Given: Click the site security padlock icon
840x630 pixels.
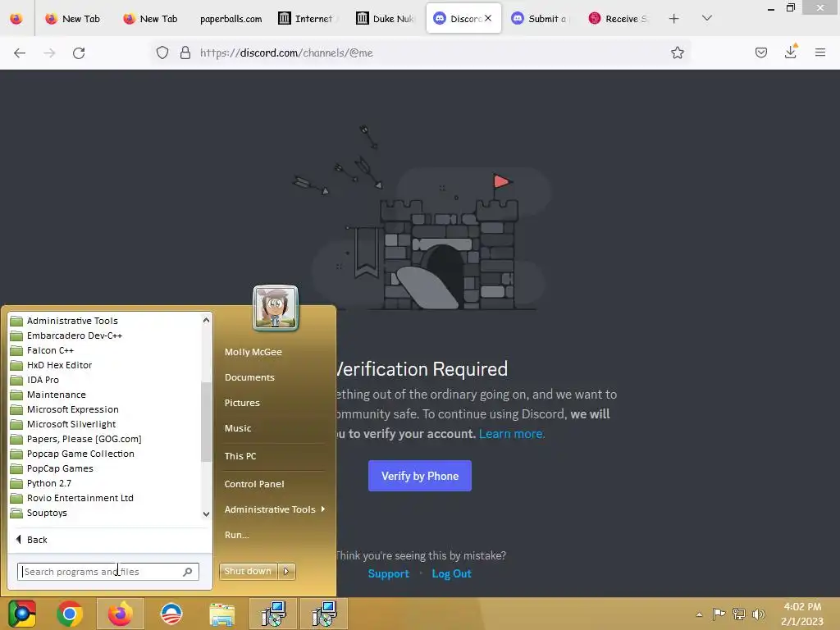Looking at the screenshot, I should (185, 52).
